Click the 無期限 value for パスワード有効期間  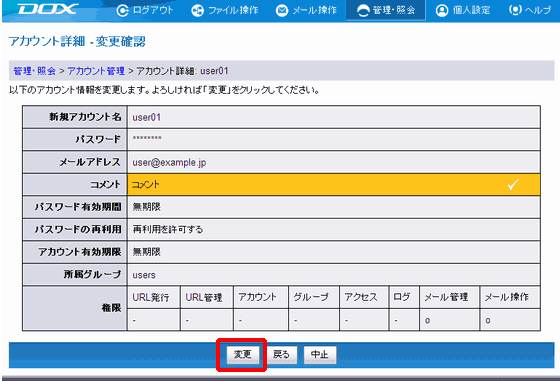pyautogui.click(x=147, y=207)
